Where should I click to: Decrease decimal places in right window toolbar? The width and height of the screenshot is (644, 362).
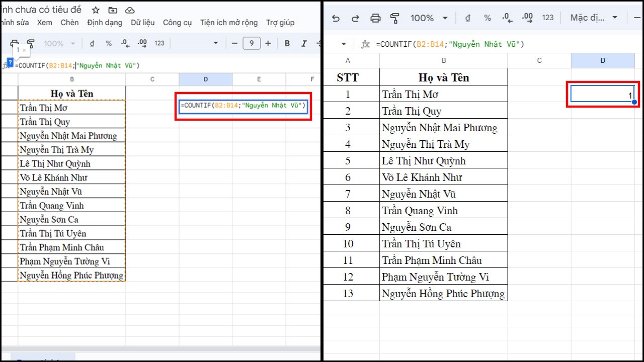[x=507, y=18]
